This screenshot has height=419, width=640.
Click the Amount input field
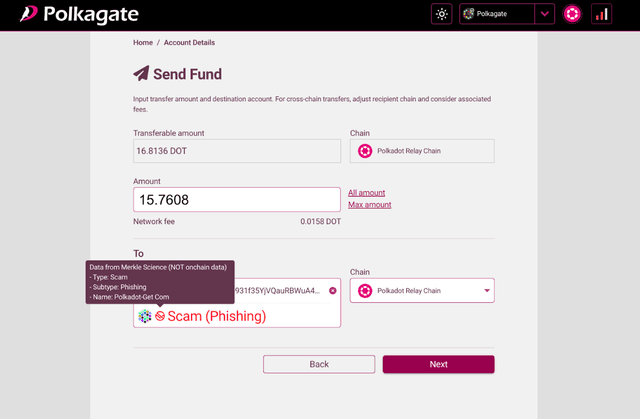(236, 200)
